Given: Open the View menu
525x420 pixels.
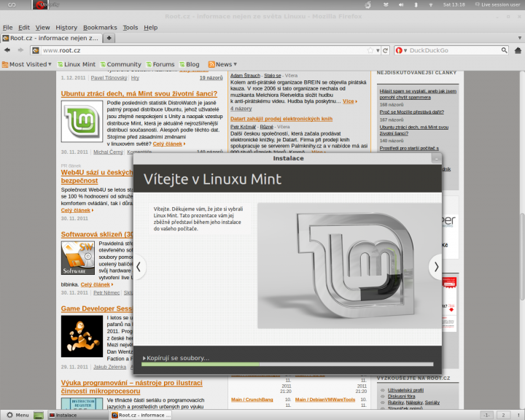Looking at the screenshot, I should tap(42, 28).
